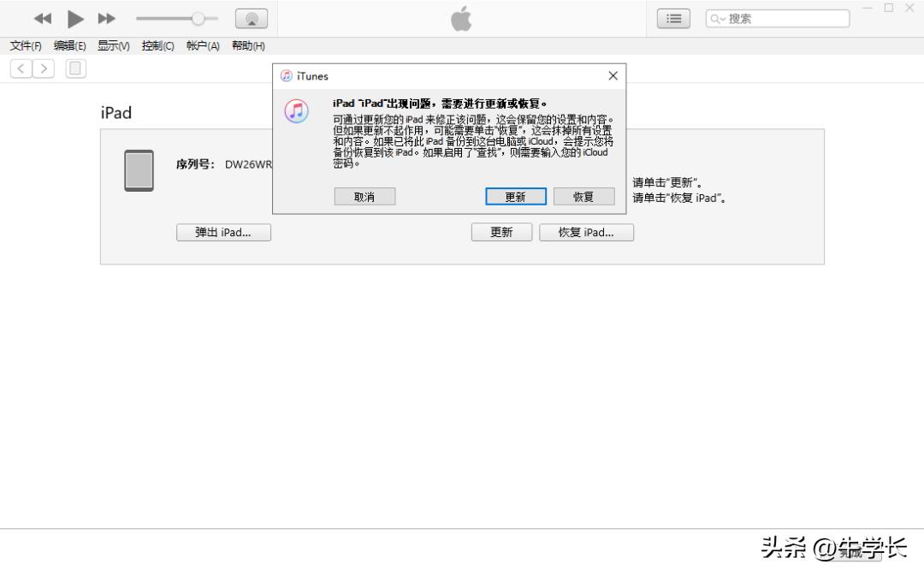Click the 弹出 iPad... button
This screenshot has height=576, width=924.
click(223, 232)
